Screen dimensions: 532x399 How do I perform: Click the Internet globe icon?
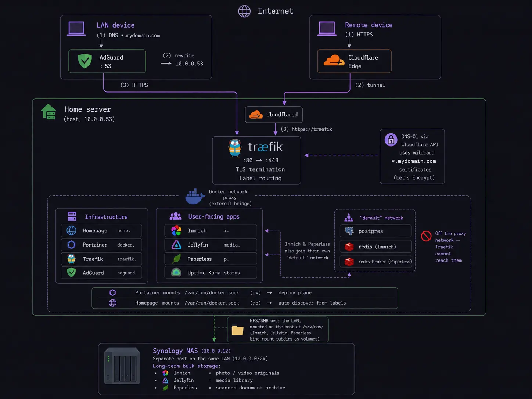[x=244, y=11]
